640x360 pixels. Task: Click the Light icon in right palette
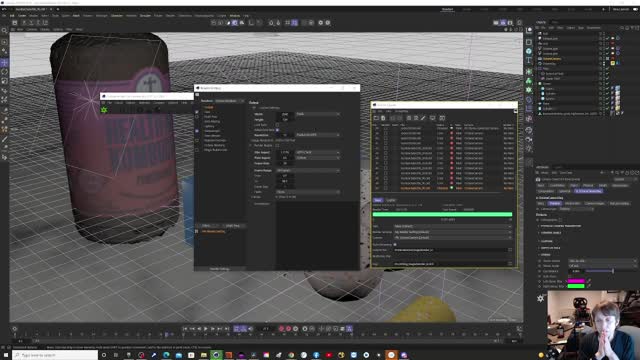[529, 149]
